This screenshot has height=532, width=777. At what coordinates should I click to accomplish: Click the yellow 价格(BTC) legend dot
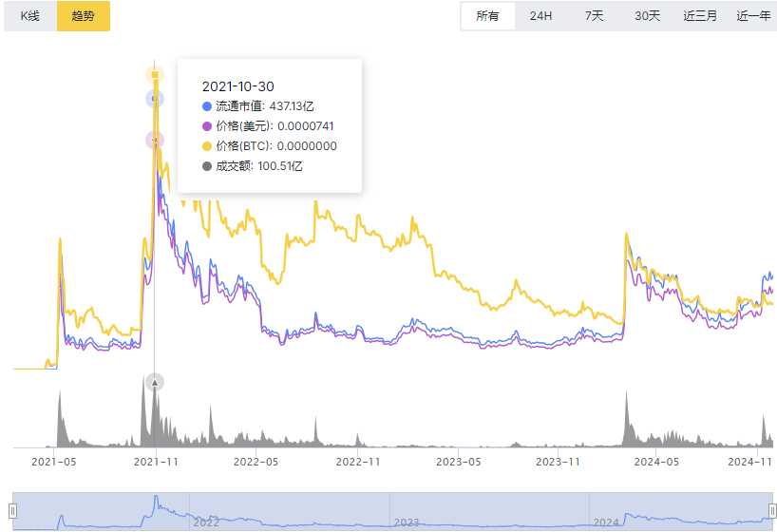(x=207, y=146)
